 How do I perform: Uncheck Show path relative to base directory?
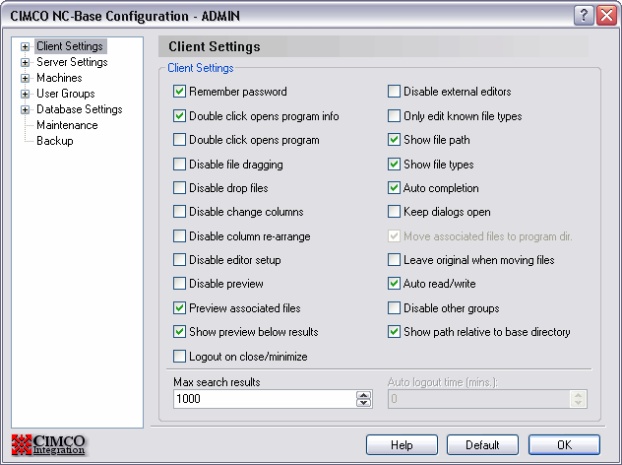pos(394,332)
